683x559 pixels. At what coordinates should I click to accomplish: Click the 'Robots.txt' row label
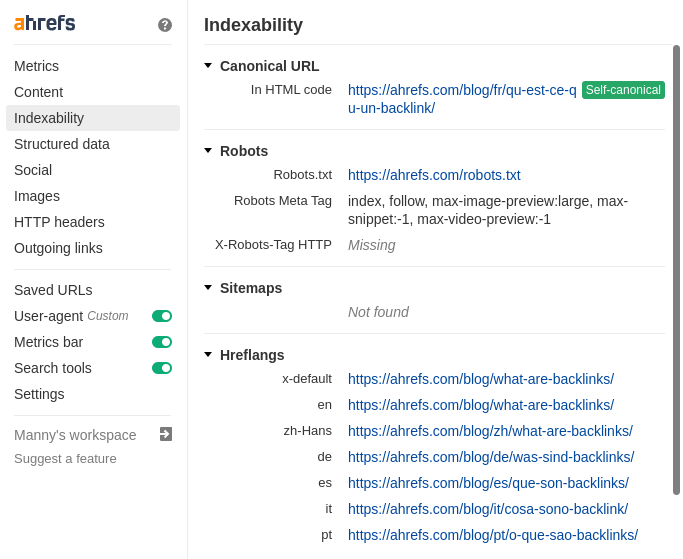303,175
